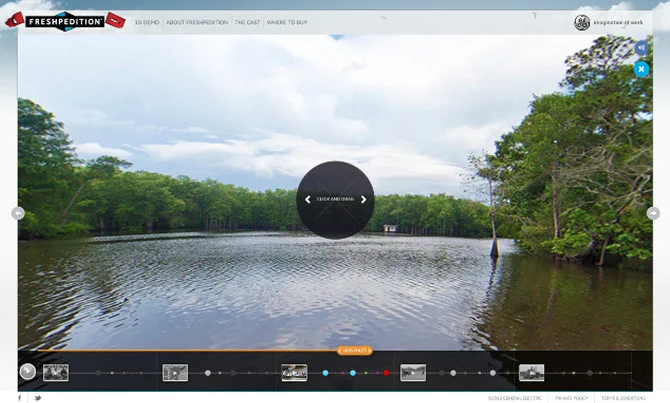The width and height of the screenshot is (670, 403).
Task: Select the white dot just after the fourth thumbnail
Action: [453, 373]
